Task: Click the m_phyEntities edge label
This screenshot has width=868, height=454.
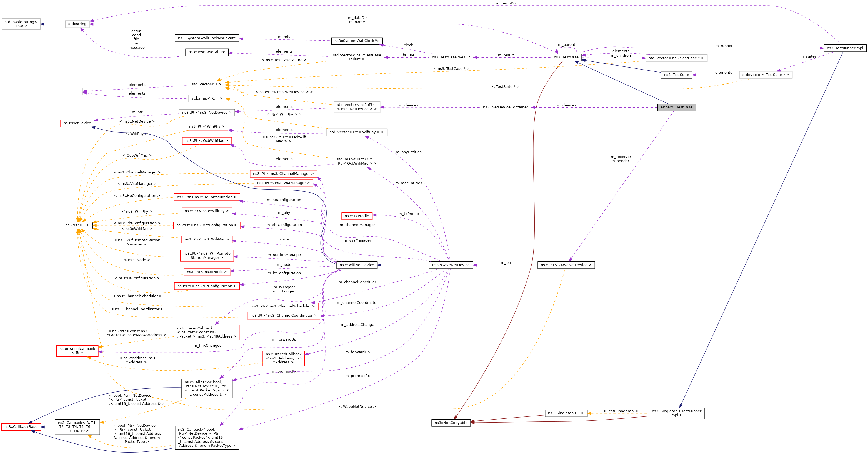Action: (408, 152)
